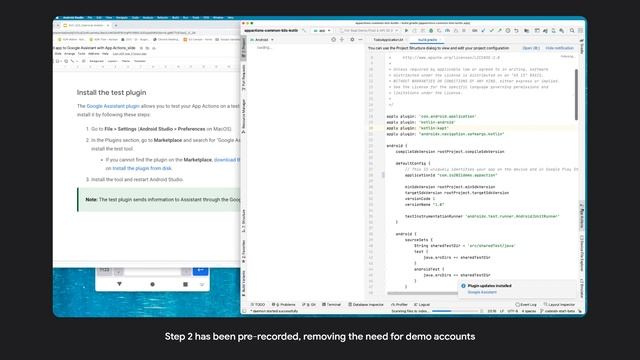Screen dimensions: 640x360
Task: Open the app run configuration dropdown
Action: pos(322,31)
